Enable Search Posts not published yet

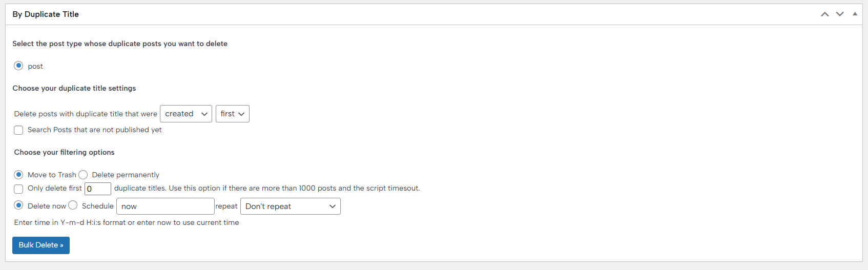coord(19,130)
